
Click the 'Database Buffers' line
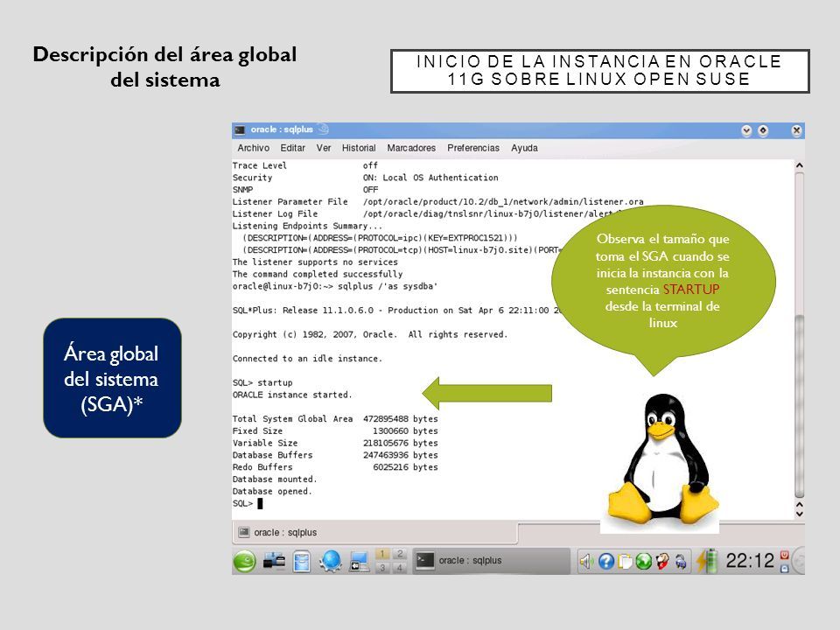335,455
